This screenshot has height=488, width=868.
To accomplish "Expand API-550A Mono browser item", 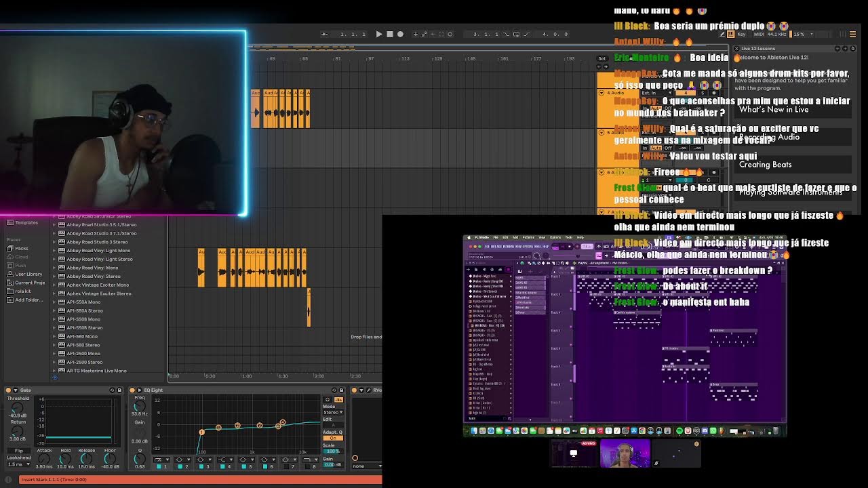I will (55, 302).
